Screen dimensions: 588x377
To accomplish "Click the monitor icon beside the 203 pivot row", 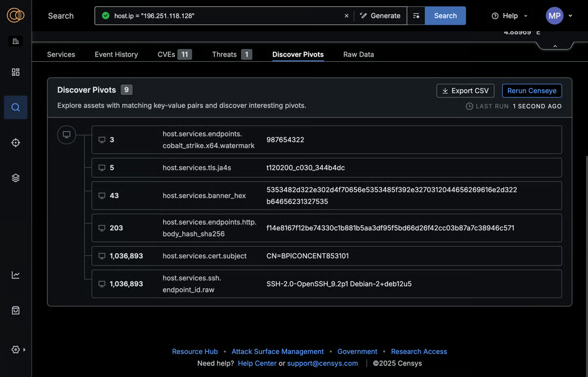I will pyautogui.click(x=102, y=228).
